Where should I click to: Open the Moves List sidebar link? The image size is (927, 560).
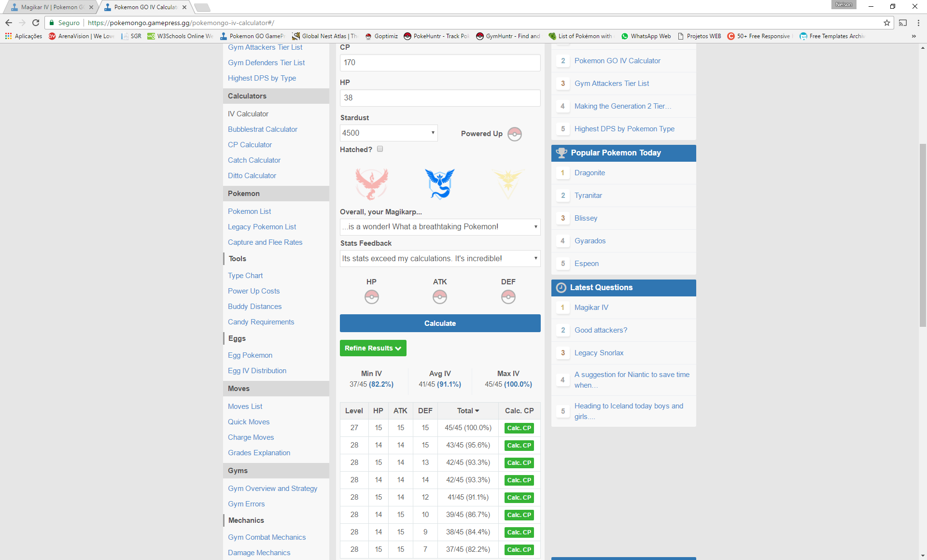click(x=245, y=406)
